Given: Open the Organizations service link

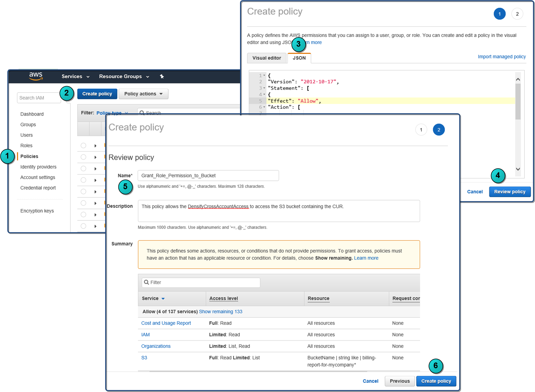Looking at the screenshot, I should 156,346.
